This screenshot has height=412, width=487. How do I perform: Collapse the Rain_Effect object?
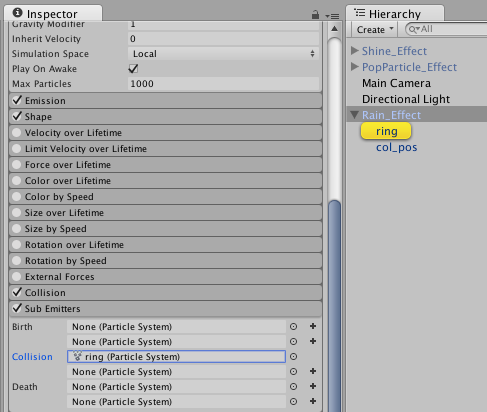point(355,115)
